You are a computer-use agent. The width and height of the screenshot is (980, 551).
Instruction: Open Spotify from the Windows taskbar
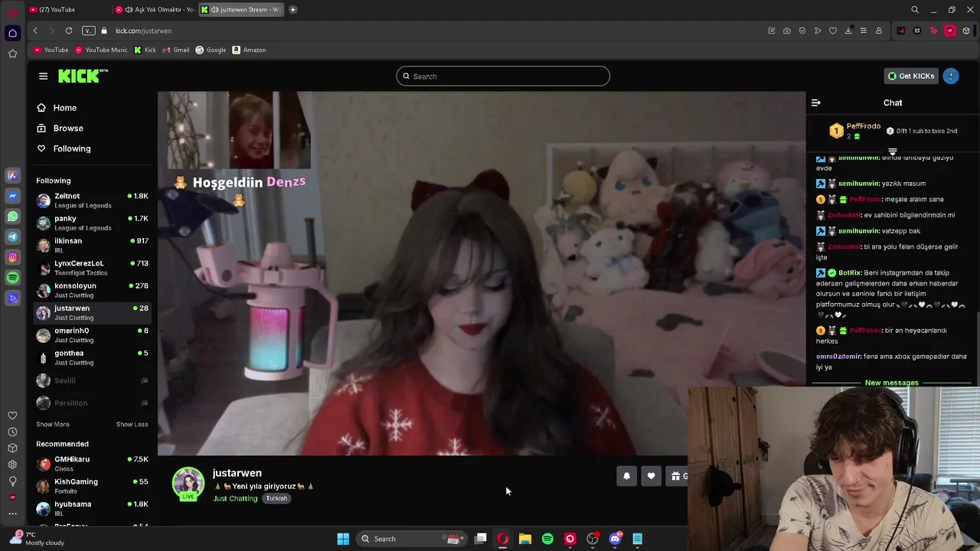[547, 539]
